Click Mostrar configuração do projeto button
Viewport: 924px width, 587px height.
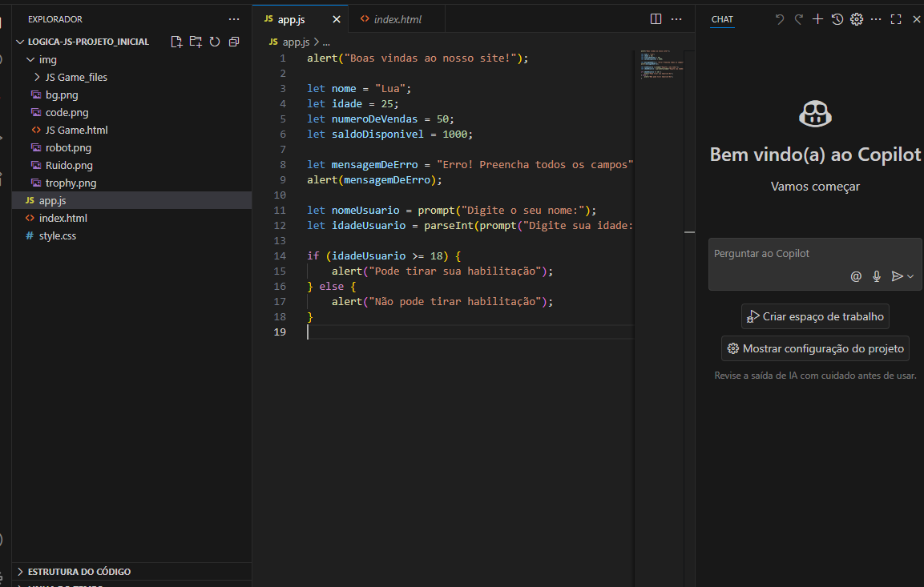click(x=815, y=348)
